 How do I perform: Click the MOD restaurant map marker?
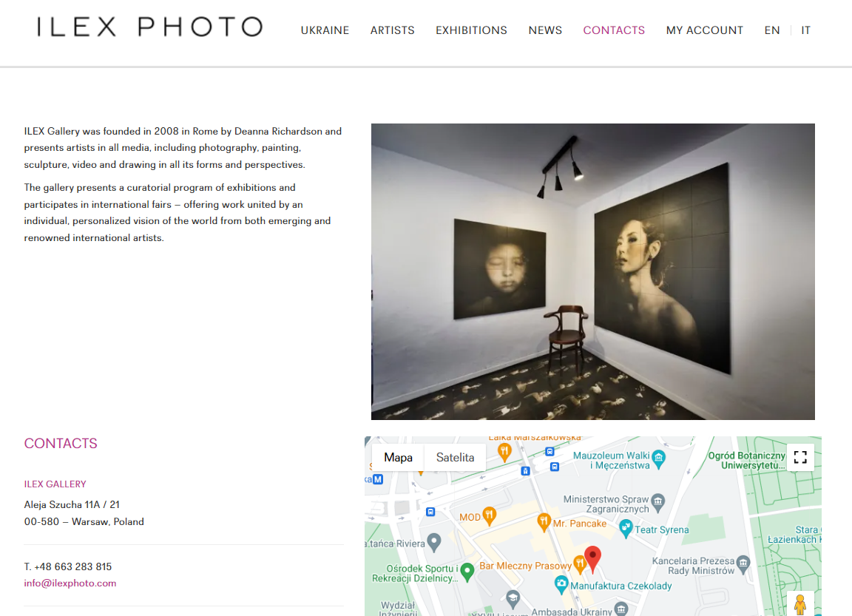(x=490, y=515)
